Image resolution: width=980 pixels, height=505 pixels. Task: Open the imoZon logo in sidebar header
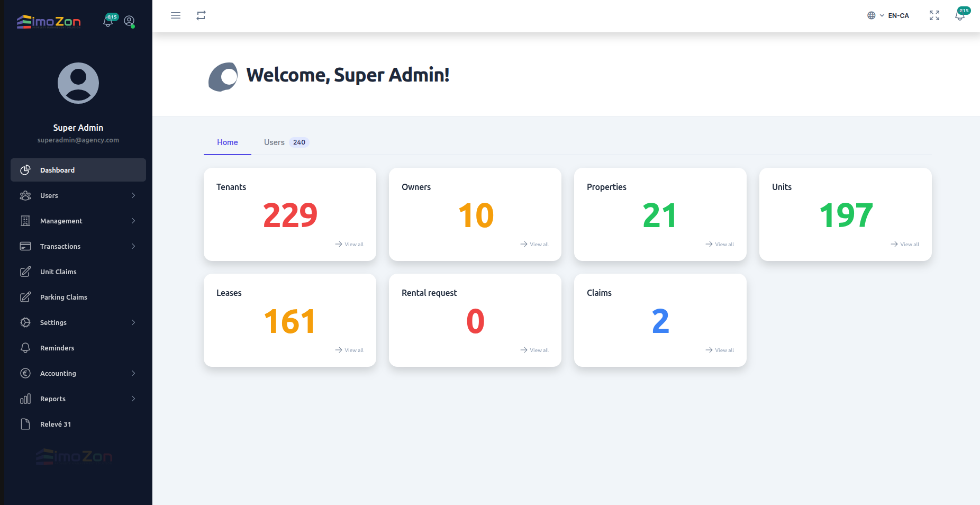click(49, 22)
